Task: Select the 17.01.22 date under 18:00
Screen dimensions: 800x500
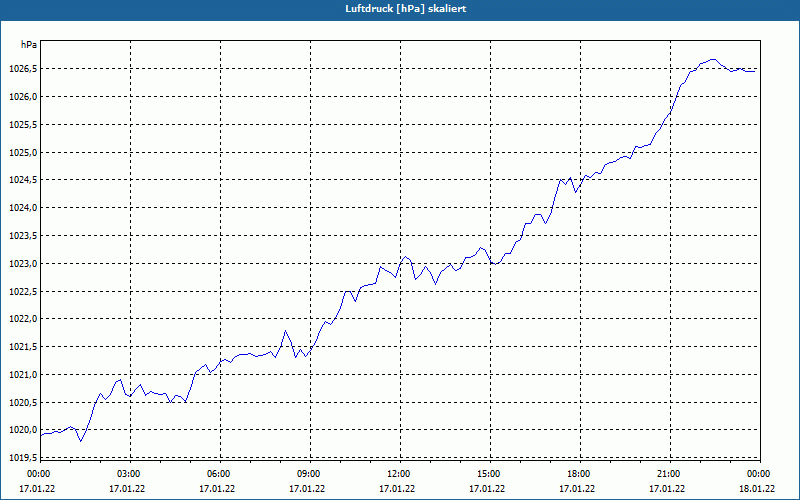Action: coord(577,489)
